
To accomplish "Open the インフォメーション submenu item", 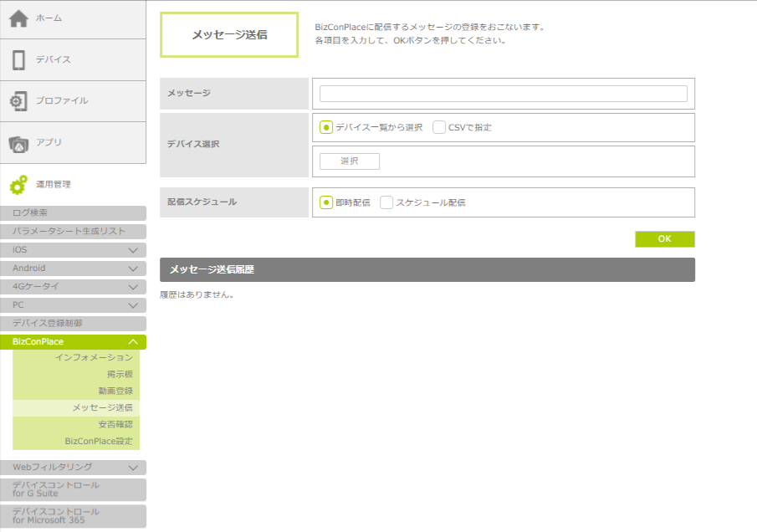I will (x=94, y=358).
